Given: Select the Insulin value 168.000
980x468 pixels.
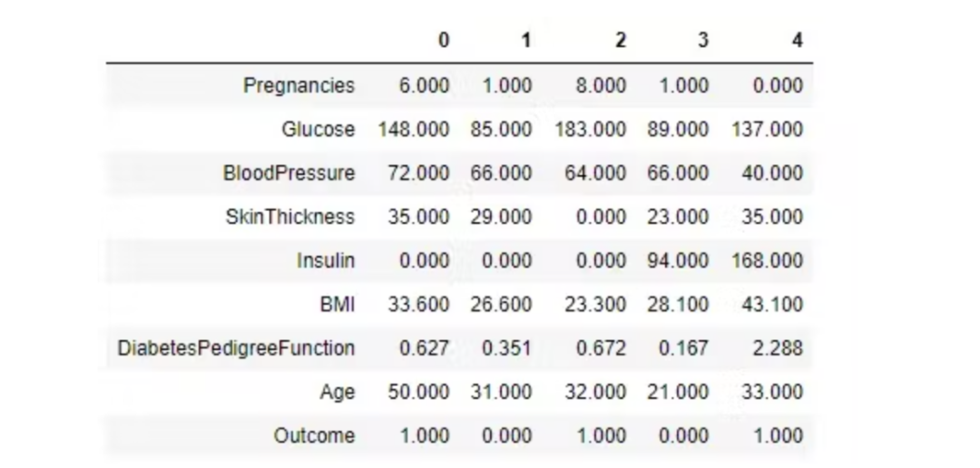Looking at the screenshot, I should click(767, 260).
